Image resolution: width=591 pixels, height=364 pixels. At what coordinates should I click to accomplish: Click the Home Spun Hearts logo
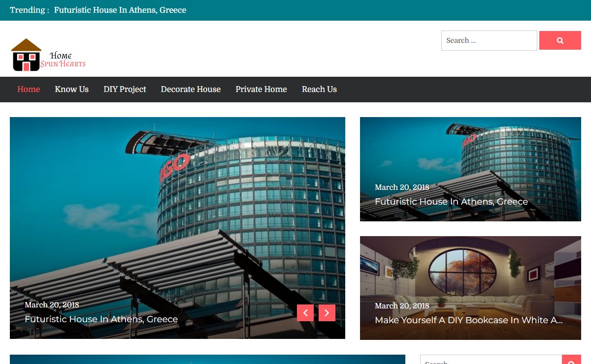48,55
